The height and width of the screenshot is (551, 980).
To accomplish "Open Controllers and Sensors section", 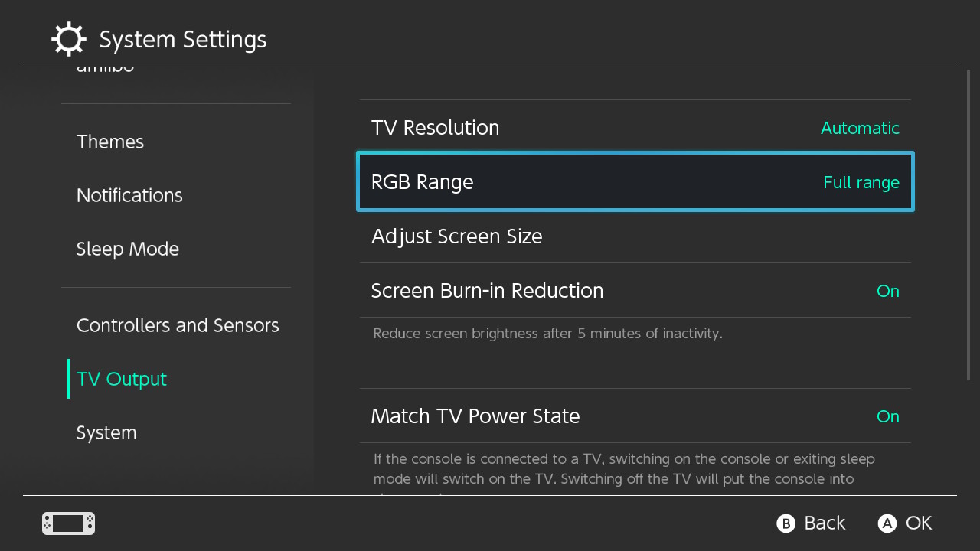I will [x=178, y=325].
